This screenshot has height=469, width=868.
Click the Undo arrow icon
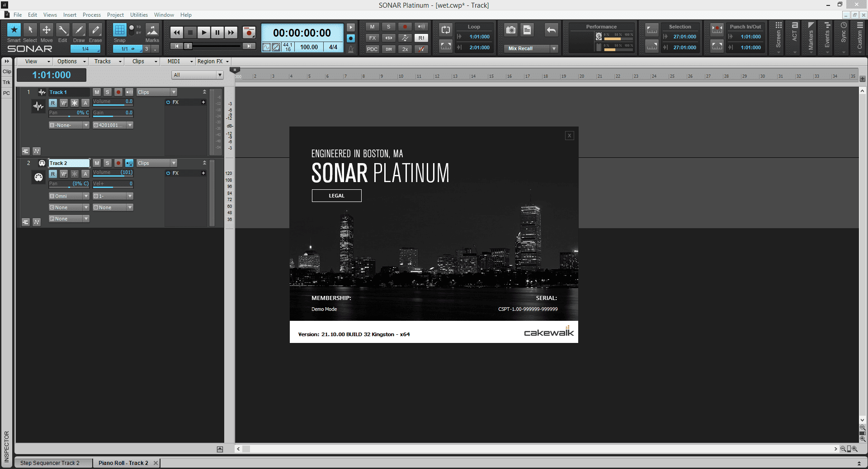pos(551,30)
